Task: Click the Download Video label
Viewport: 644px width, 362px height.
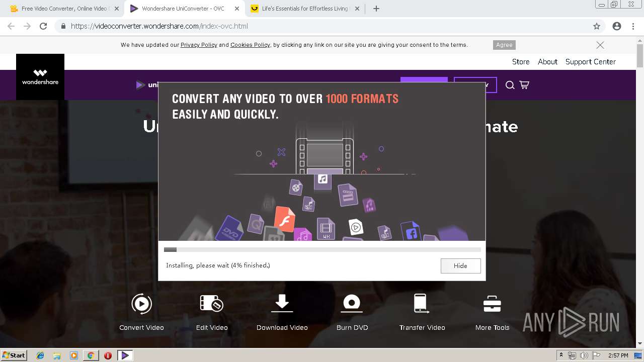Action: 282,327
